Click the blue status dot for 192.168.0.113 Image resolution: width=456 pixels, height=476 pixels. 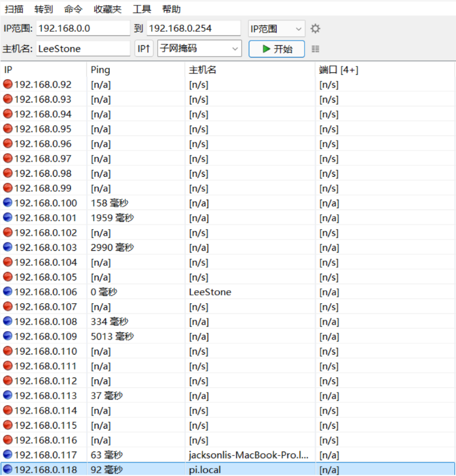[8, 395]
